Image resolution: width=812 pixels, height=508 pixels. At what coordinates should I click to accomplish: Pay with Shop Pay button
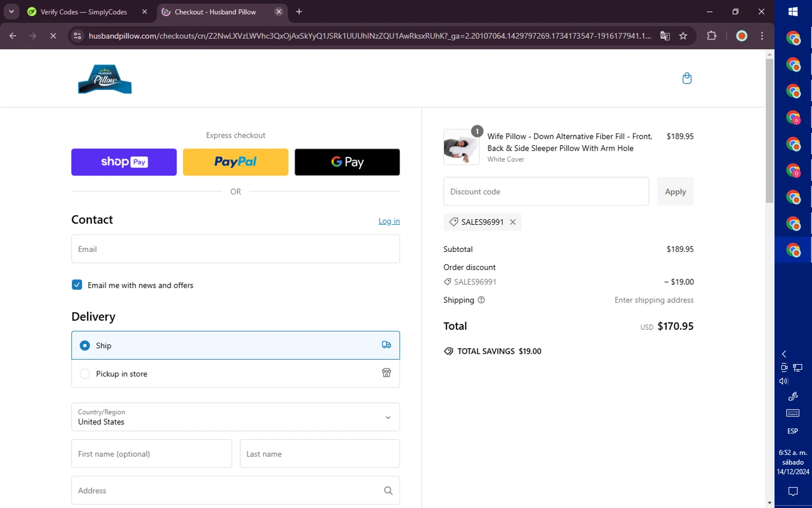coord(124,162)
